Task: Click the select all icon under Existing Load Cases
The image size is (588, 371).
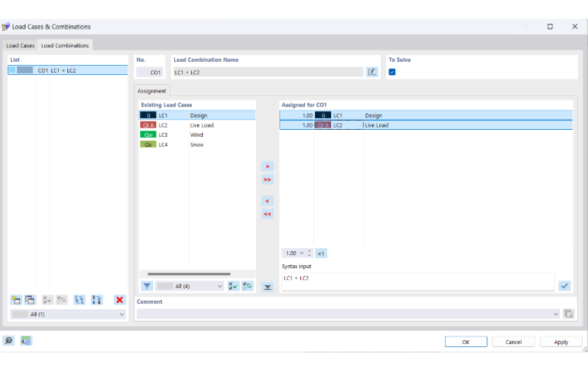Action: (233, 286)
